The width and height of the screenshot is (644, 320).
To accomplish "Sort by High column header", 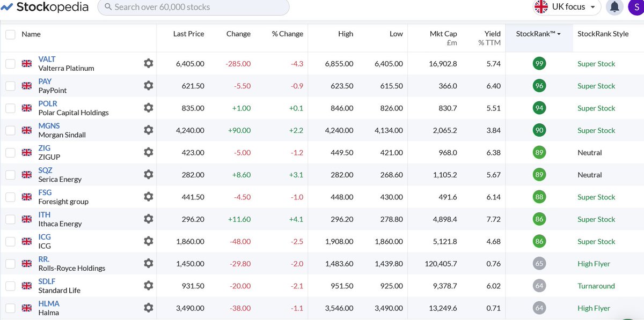I will (346, 34).
